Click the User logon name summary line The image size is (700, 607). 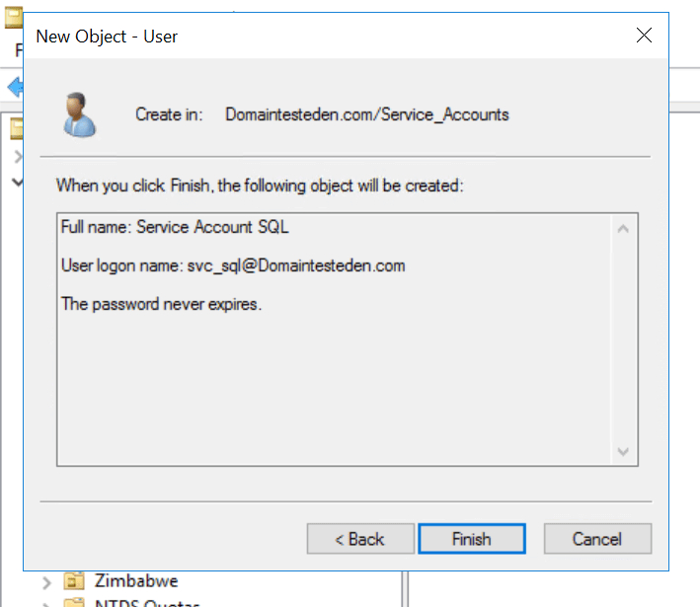pos(233,266)
